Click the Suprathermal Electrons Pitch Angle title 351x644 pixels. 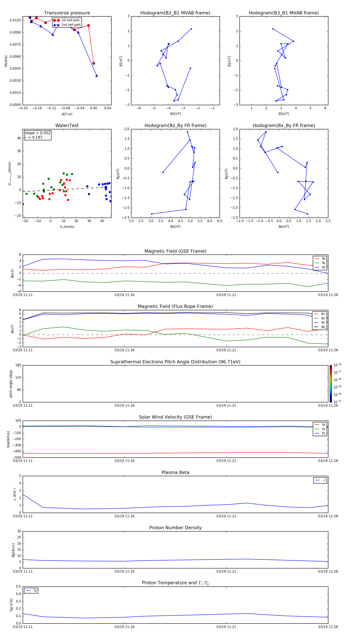click(175, 362)
